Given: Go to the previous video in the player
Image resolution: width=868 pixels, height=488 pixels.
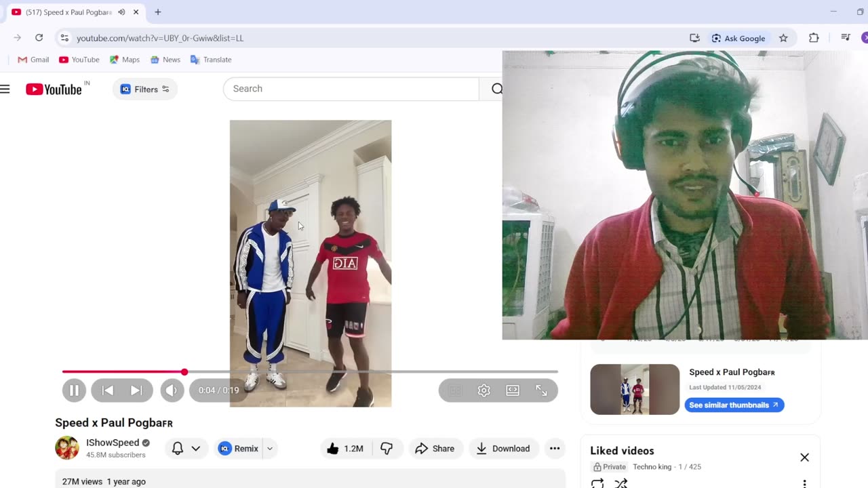Looking at the screenshot, I should 107,390.
